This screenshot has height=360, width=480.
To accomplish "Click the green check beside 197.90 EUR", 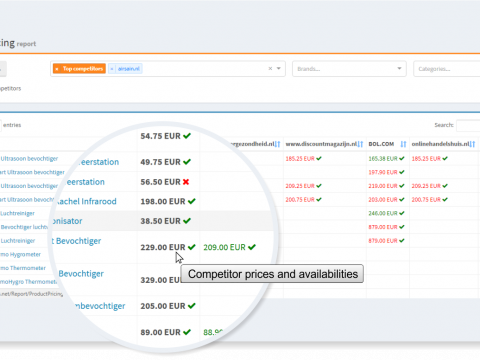I will (x=402, y=172).
